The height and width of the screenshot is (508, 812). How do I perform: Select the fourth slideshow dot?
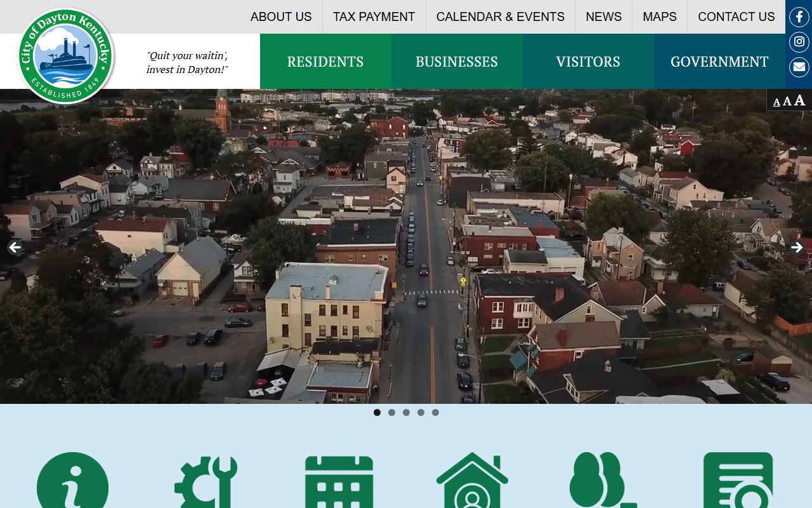[x=421, y=412]
